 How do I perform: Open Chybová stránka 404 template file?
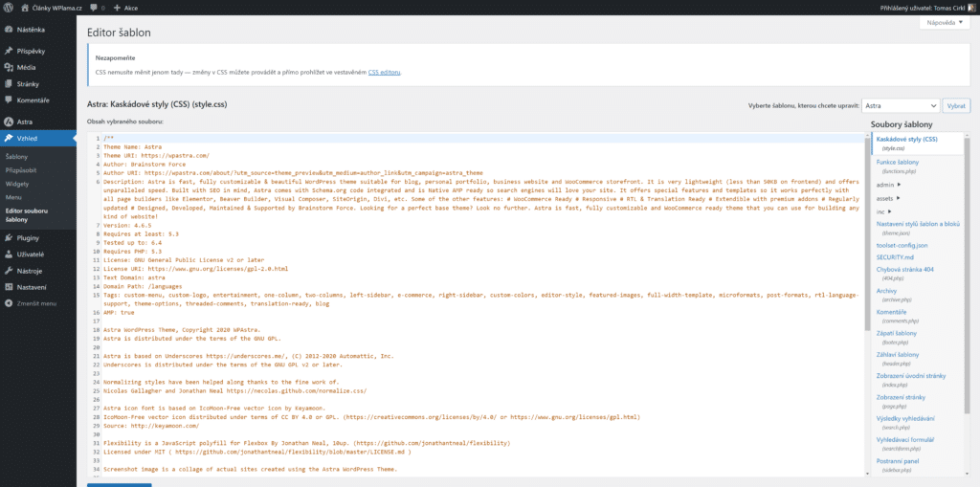pos(904,270)
